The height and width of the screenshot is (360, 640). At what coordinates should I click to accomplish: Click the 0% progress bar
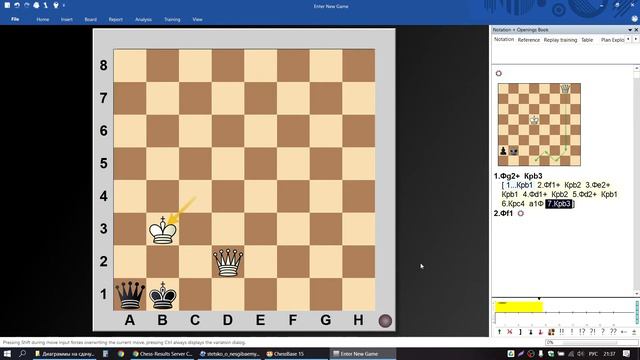tap(592, 342)
